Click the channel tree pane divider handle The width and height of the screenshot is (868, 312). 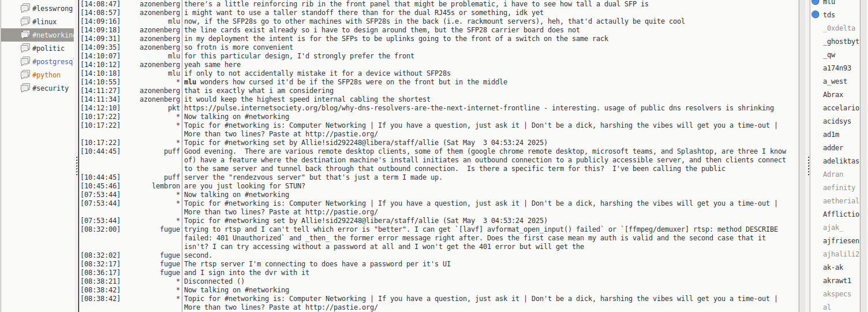click(x=77, y=168)
